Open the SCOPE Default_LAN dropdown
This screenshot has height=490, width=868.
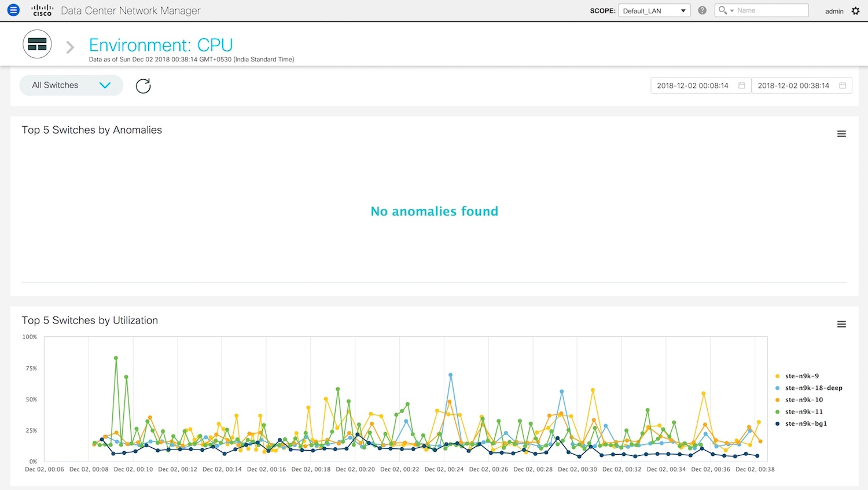point(654,10)
